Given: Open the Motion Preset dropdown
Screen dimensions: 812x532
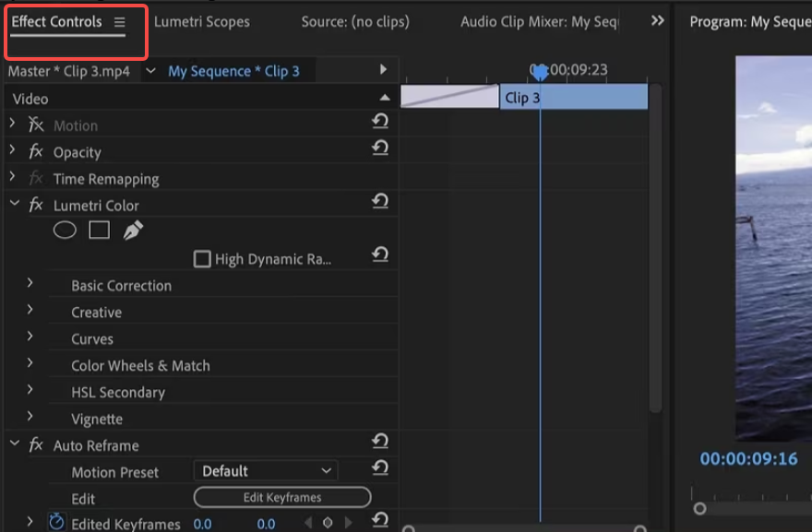Looking at the screenshot, I should 266,471.
